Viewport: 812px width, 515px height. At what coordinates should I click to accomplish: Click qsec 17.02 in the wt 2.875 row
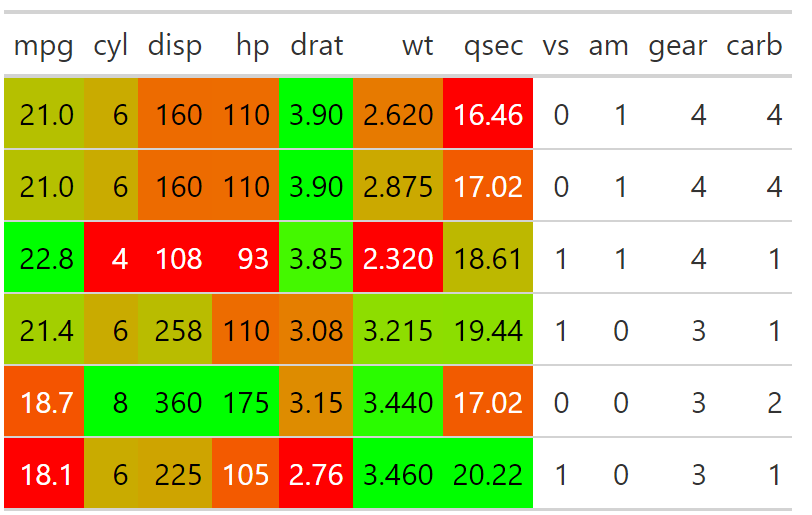pos(488,185)
